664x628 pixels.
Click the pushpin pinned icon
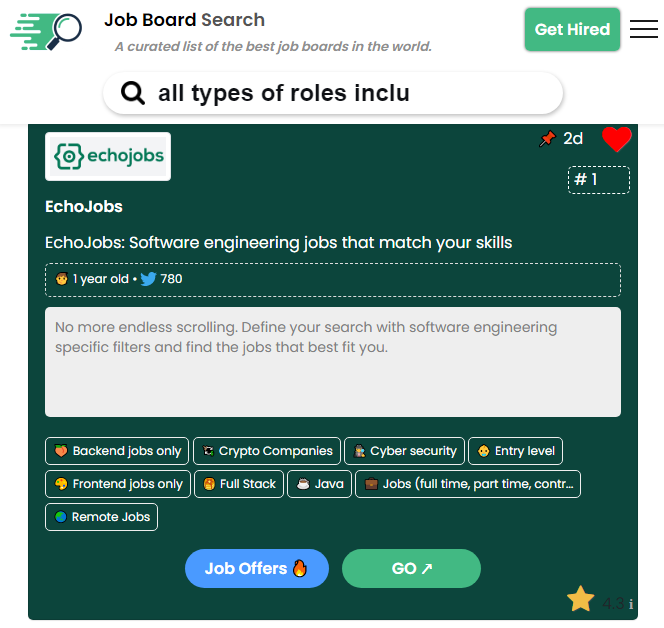click(x=547, y=138)
